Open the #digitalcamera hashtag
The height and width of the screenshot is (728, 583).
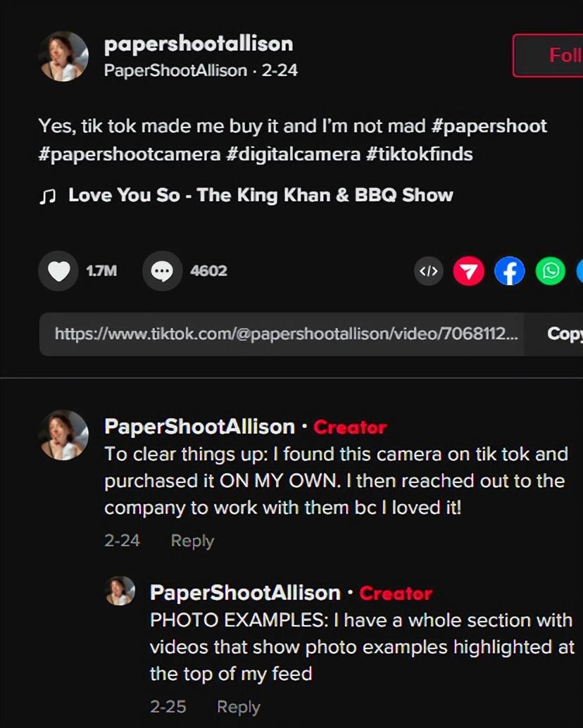pyautogui.click(x=294, y=154)
